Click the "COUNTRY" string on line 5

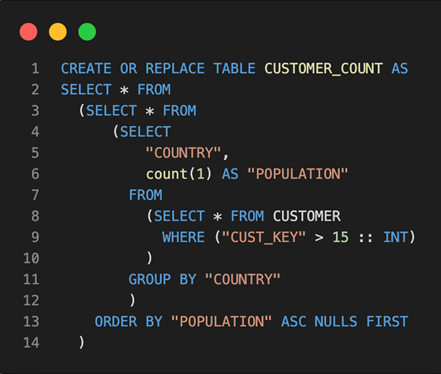[x=183, y=153]
